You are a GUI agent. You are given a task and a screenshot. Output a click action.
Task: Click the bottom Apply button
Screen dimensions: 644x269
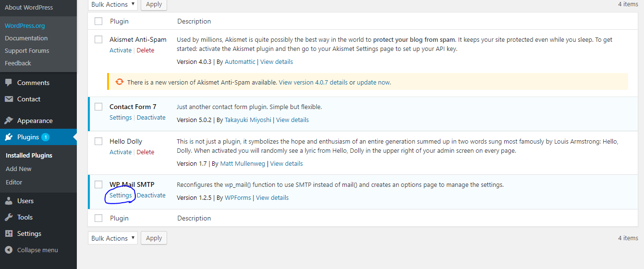[154, 238]
